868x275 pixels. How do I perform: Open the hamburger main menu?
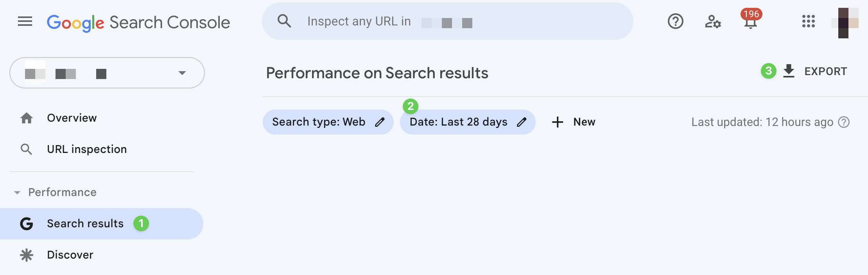pos(25,22)
